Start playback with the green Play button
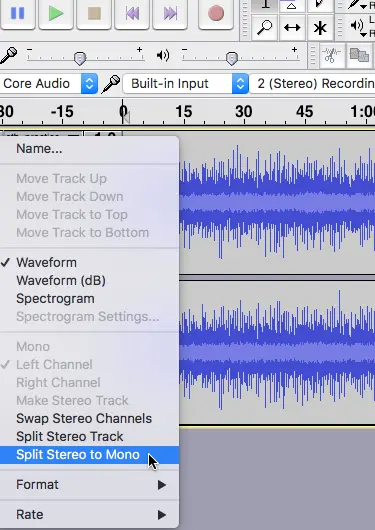Image resolution: width=375 pixels, height=530 pixels. (x=56, y=14)
